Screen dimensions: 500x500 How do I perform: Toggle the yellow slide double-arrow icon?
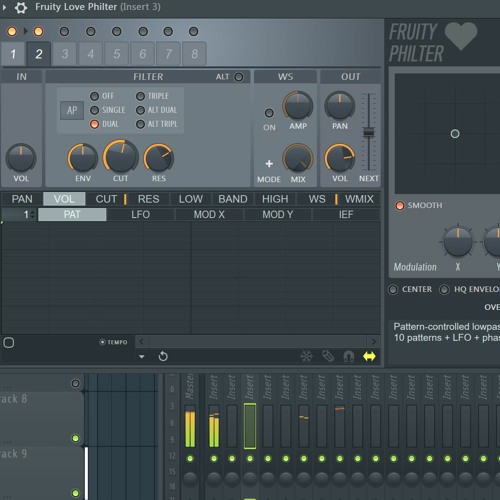[x=369, y=356]
